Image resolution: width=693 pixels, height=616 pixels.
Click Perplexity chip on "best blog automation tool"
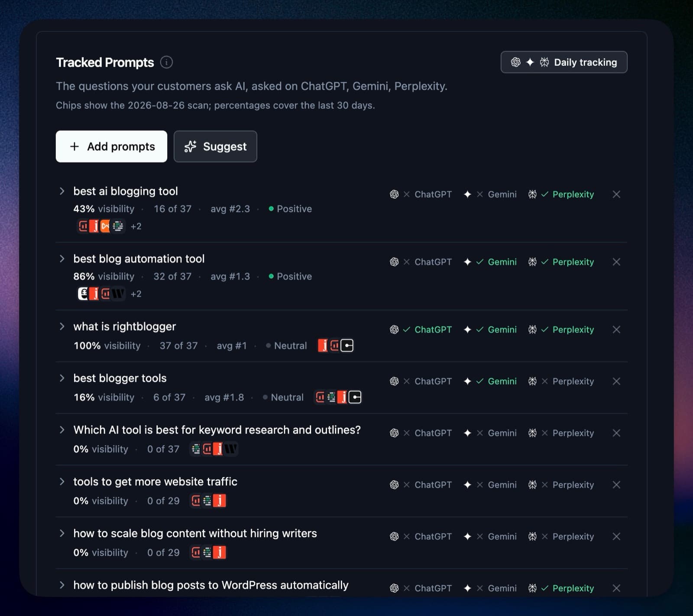click(x=561, y=262)
